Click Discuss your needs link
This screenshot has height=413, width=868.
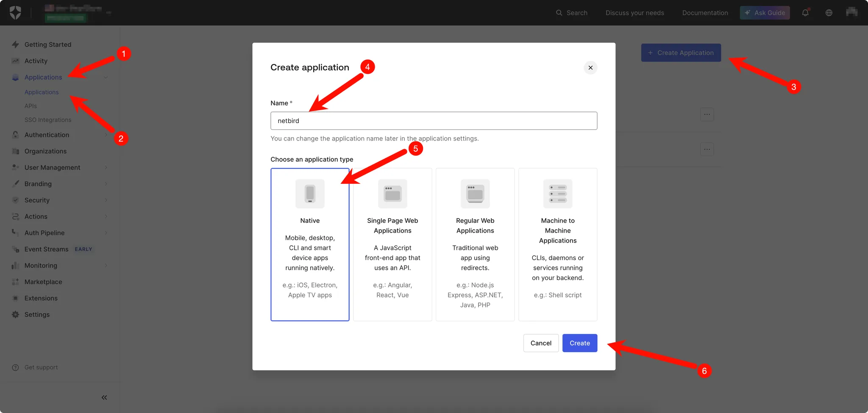tap(635, 13)
